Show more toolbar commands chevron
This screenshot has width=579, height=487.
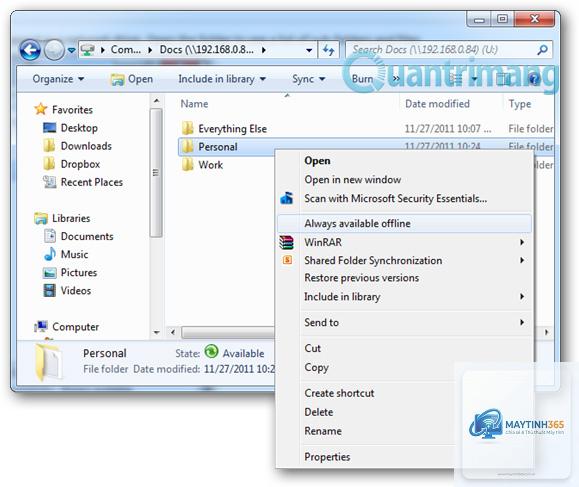396,79
